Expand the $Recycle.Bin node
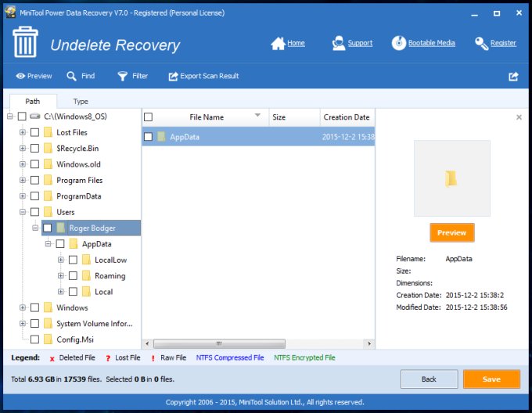Viewport: 532px width, 413px height. 23,148
